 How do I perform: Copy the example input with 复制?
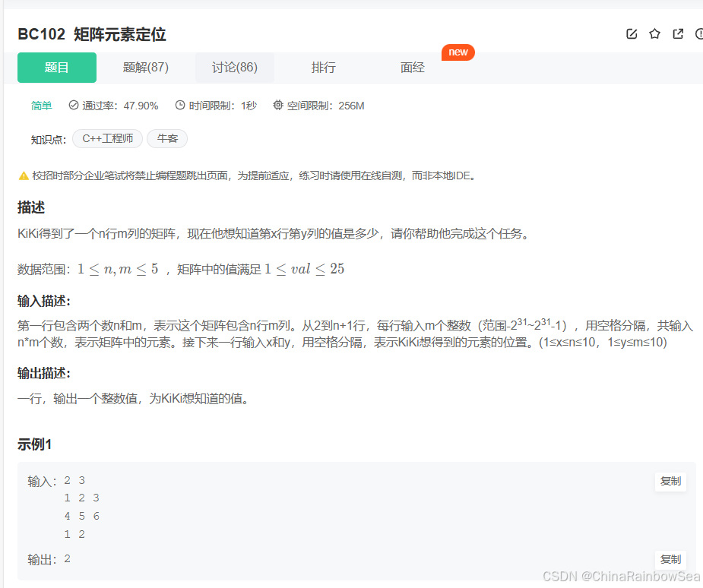coord(670,482)
